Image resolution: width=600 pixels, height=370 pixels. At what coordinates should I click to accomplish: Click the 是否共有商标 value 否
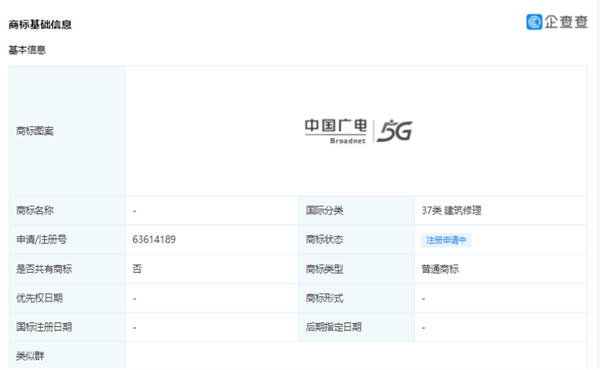(x=137, y=269)
